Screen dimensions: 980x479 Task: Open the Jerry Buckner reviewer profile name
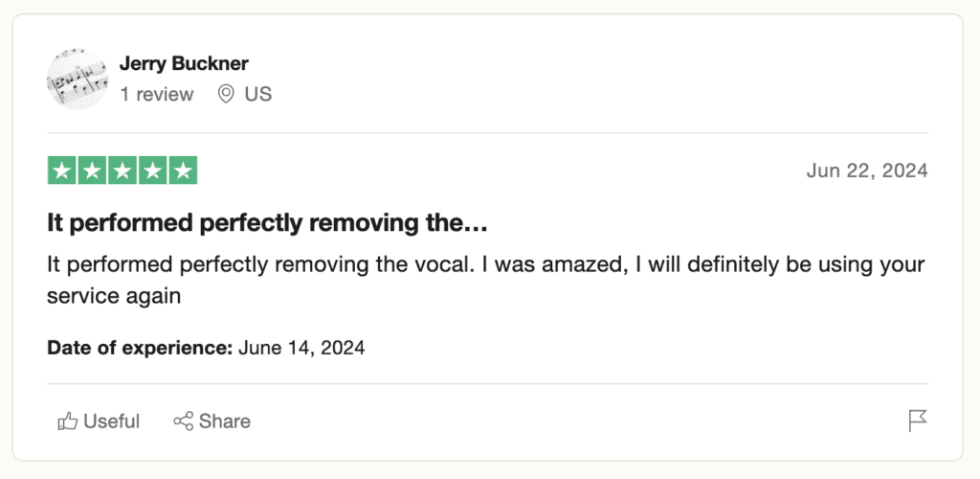pos(184,64)
